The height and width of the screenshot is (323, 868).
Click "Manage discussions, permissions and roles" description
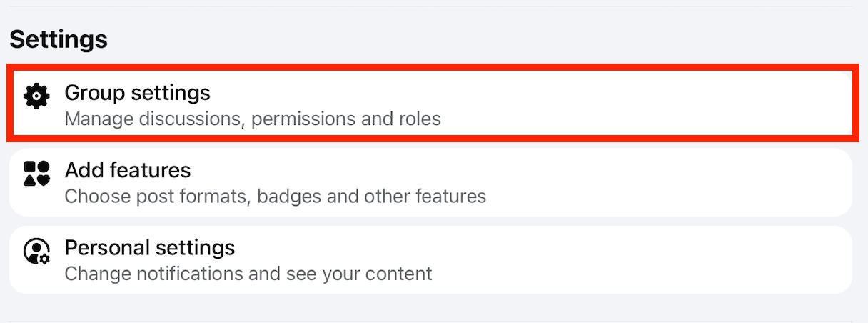(x=253, y=119)
